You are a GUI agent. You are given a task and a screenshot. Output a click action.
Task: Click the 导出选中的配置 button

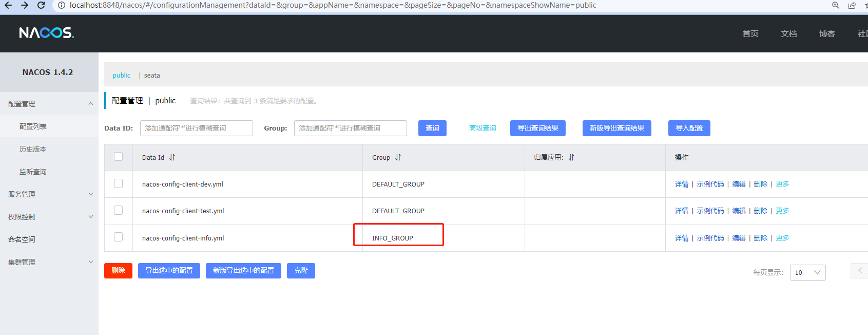point(169,270)
